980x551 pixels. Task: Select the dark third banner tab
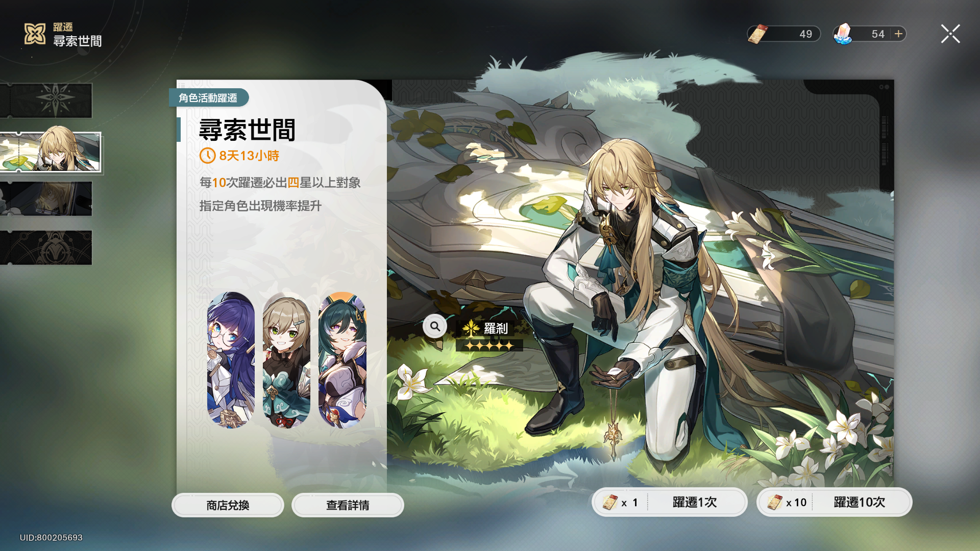point(46,198)
